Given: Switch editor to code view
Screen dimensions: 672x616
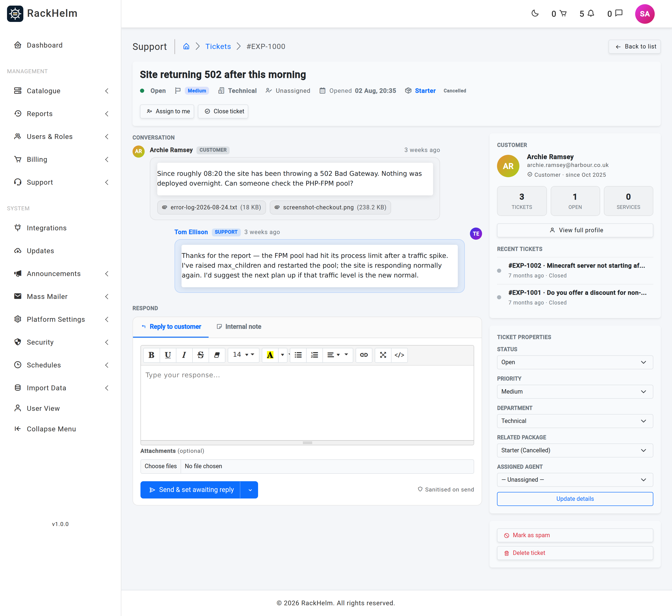Looking at the screenshot, I should tap(399, 355).
